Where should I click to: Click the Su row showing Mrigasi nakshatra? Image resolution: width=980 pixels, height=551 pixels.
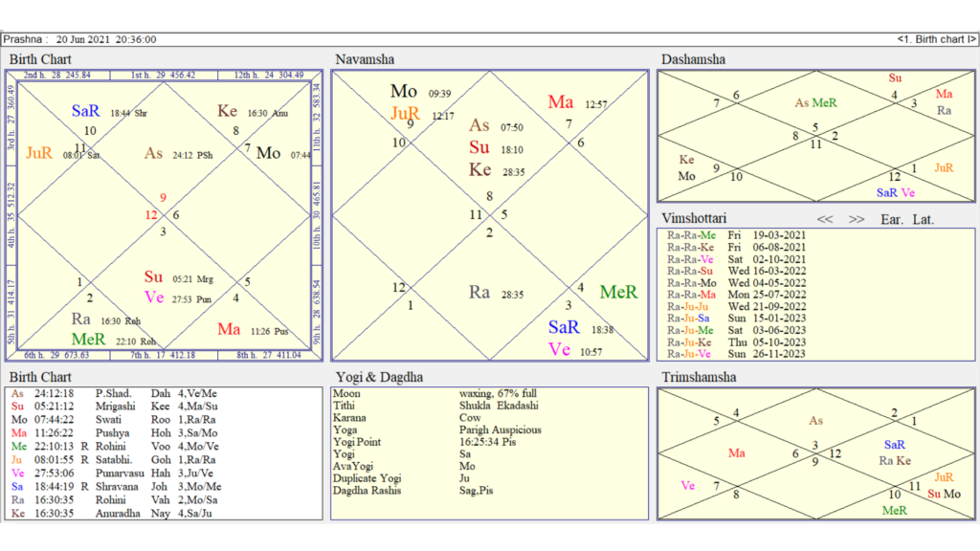pos(115,407)
